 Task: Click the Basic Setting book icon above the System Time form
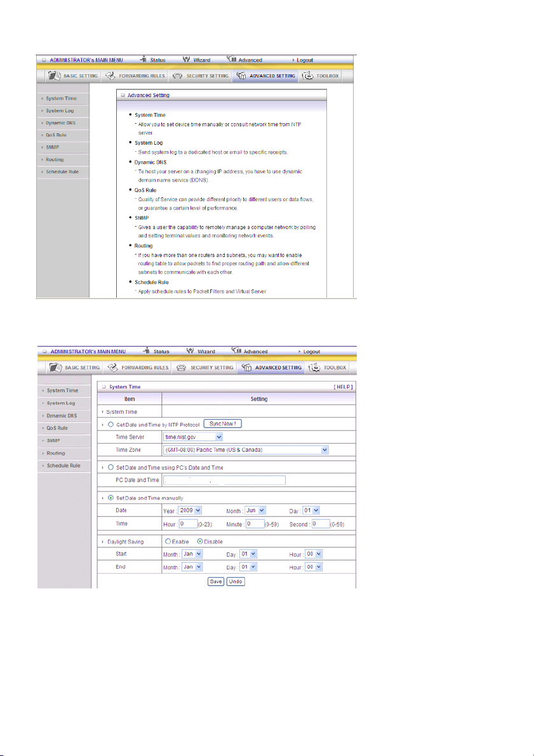tap(55, 368)
